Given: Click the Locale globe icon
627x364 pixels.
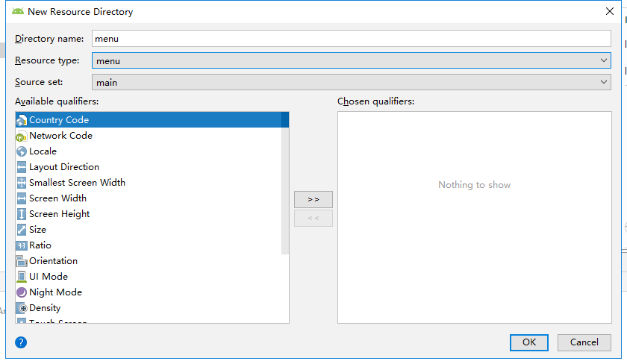Looking at the screenshot, I should coord(22,152).
